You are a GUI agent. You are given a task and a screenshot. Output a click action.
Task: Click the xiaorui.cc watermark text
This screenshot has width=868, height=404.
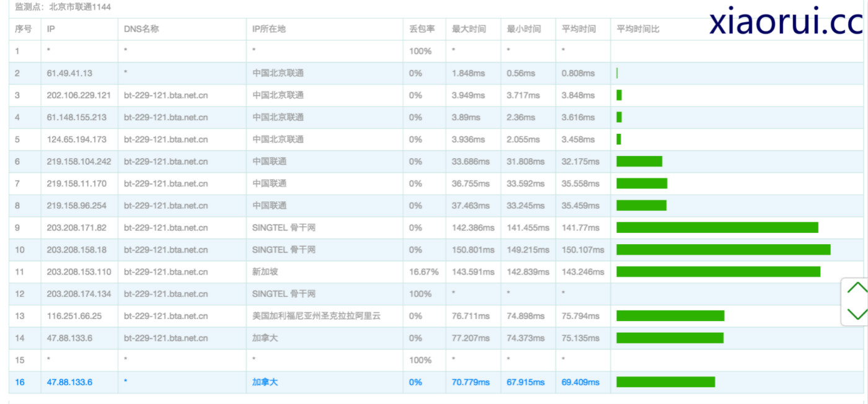click(786, 23)
